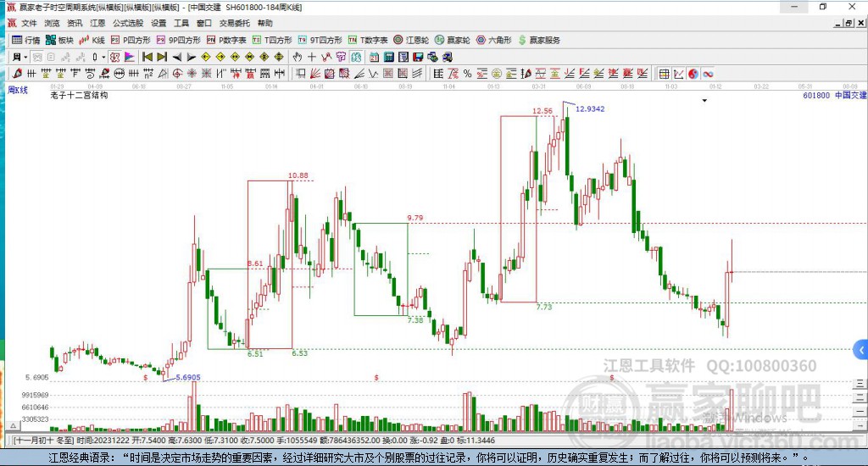Click the red starburst drawing tool
This screenshot has height=466, width=868.
[x=192, y=74]
